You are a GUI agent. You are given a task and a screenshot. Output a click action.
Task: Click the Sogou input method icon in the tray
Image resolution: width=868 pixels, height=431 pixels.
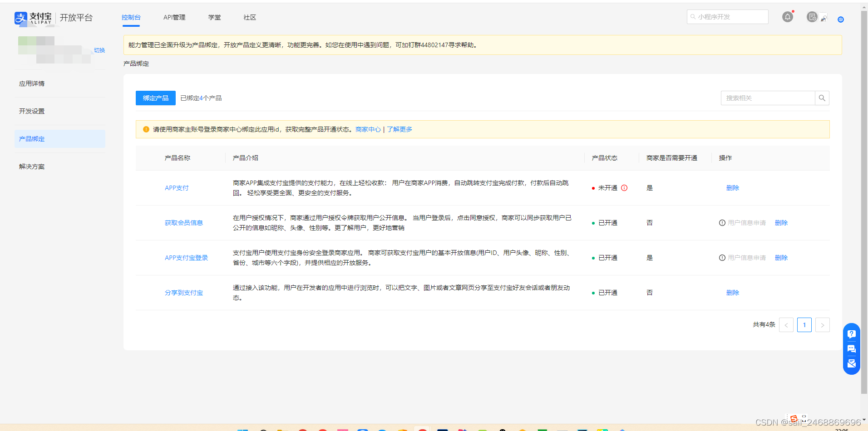coord(794,419)
